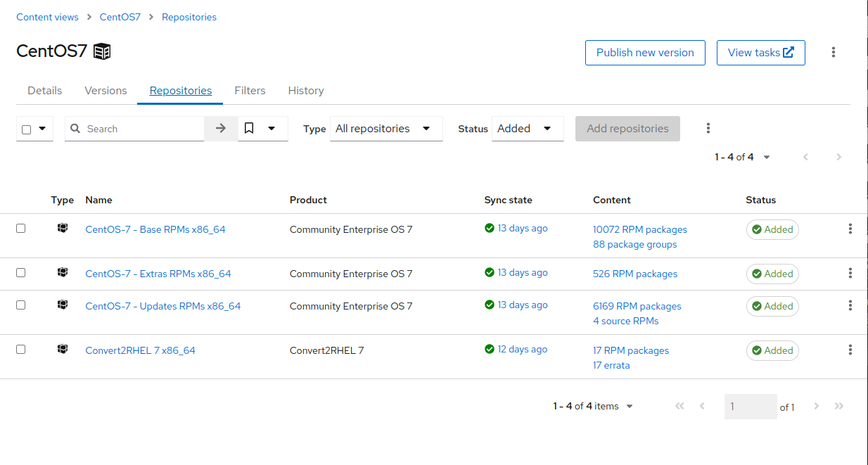
Task: Open row actions for CentOS-7 Base RPMs
Action: 850,229
